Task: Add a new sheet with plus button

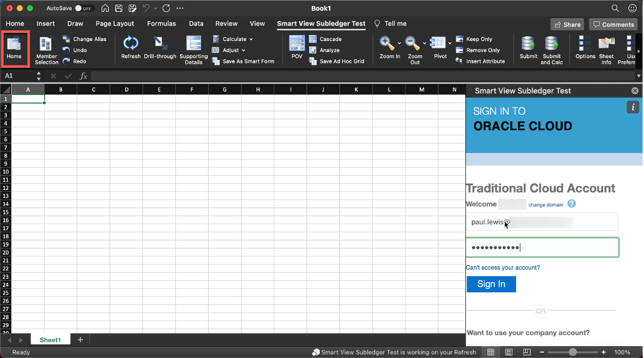Action: pos(80,340)
